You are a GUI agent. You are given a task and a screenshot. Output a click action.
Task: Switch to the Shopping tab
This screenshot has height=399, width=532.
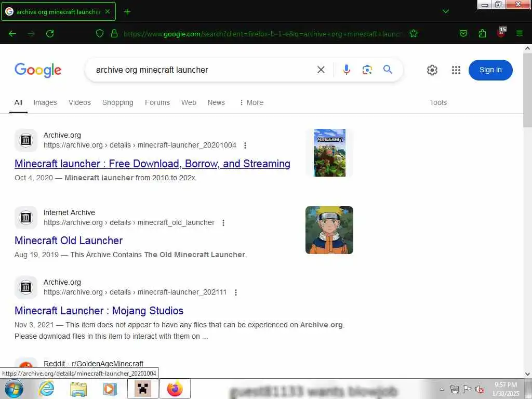(x=118, y=102)
